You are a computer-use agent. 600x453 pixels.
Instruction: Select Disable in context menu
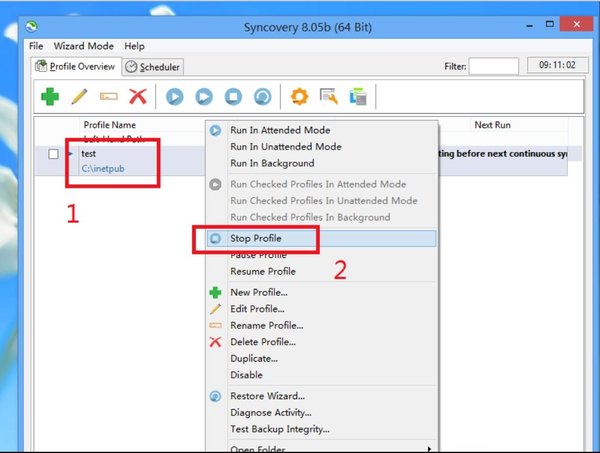321,375
